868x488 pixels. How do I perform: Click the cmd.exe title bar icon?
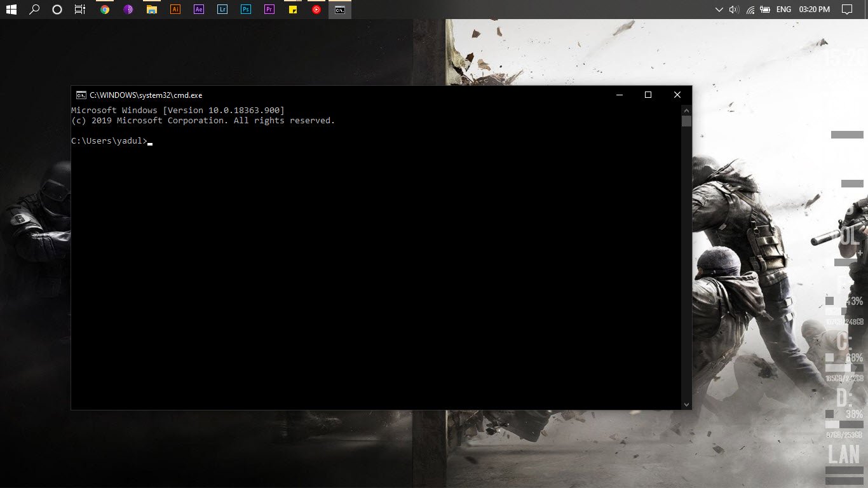click(81, 95)
